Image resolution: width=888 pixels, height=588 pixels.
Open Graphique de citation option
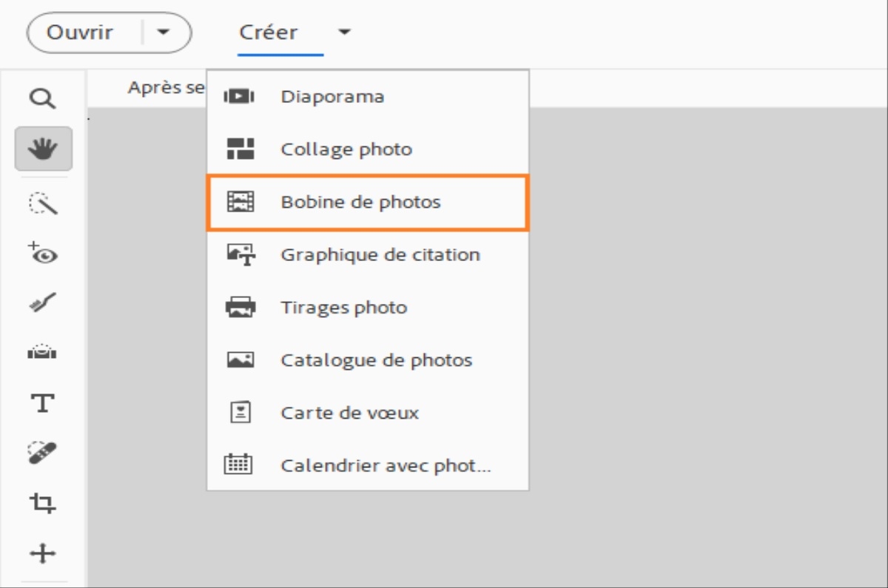click(380, 254)
